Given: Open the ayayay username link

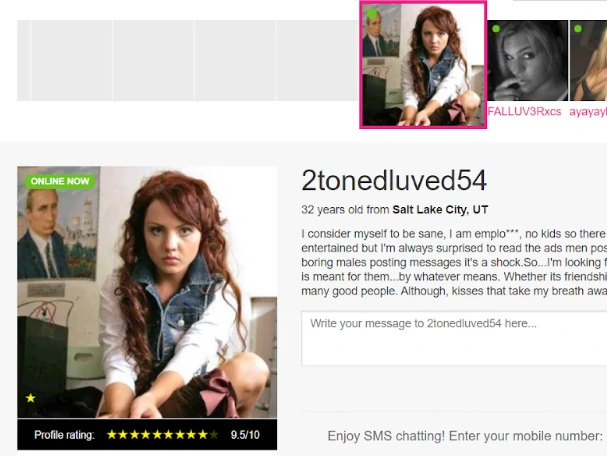Looking at the screenshot, I should tap(588, 111).
